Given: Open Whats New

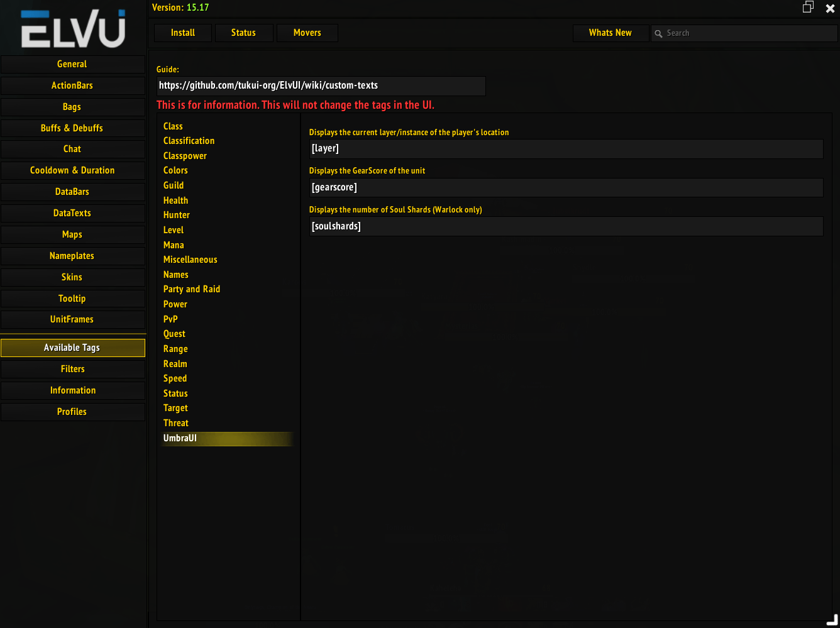Looking at the screenshot, I should [x=611, y=33].
